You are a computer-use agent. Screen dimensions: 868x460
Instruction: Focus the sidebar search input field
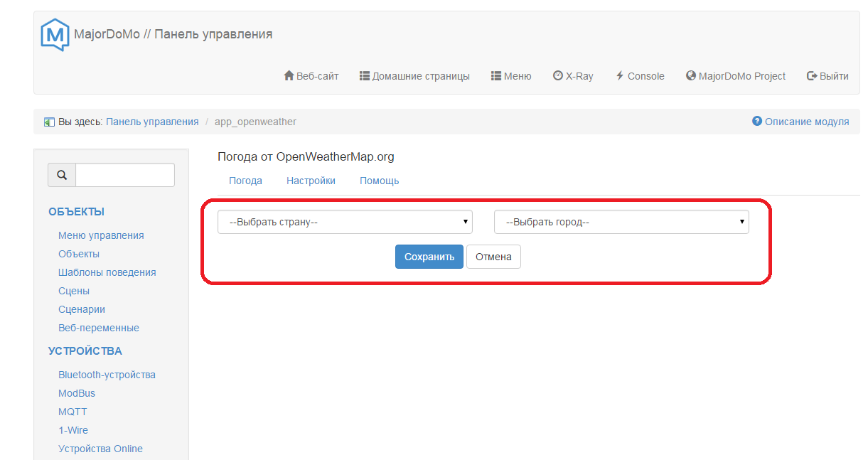pos(125,175)
